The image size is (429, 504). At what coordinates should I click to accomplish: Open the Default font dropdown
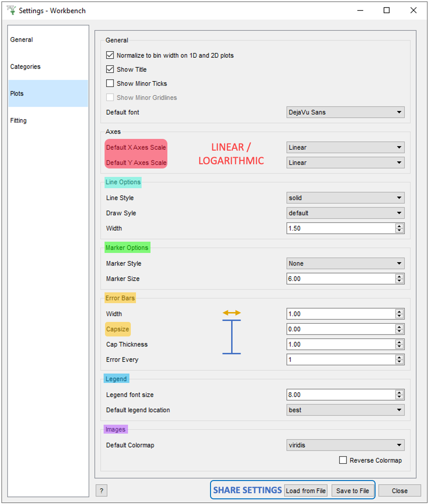pyautogui.click(x=345, y=112)
